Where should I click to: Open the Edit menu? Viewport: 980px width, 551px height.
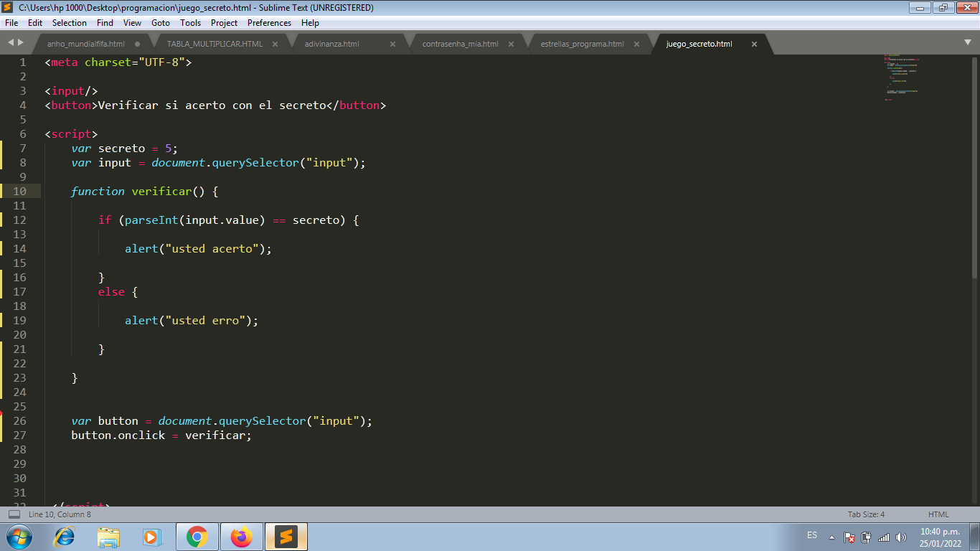click(35, 23)
